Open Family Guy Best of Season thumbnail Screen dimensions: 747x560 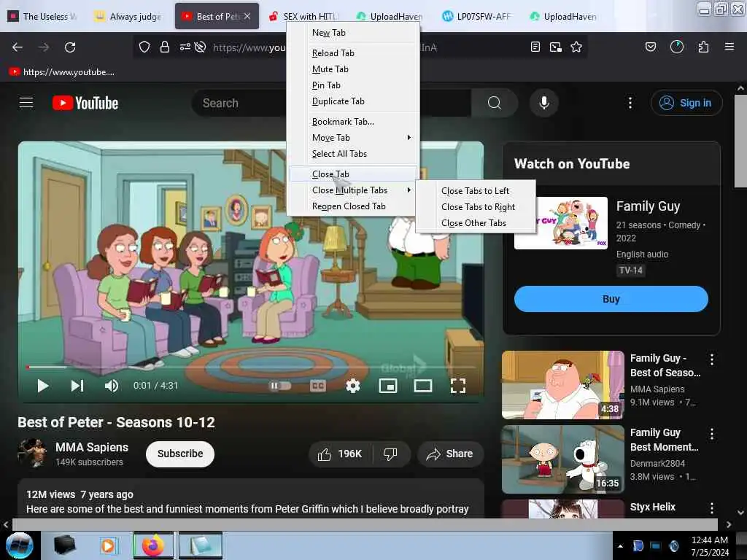562,385
